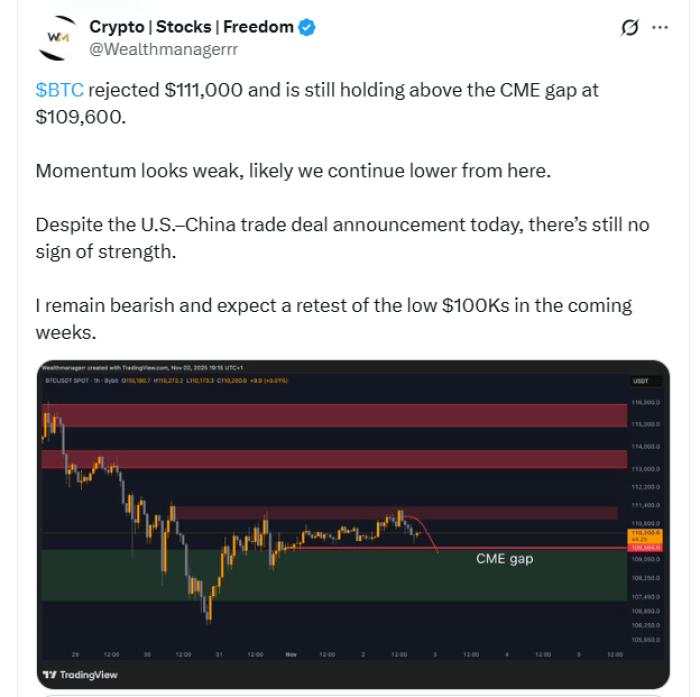Click the tweet text about the U.S.–China trade deal
The width and height of the screenshot is (700, 697).
pos(342,238)
